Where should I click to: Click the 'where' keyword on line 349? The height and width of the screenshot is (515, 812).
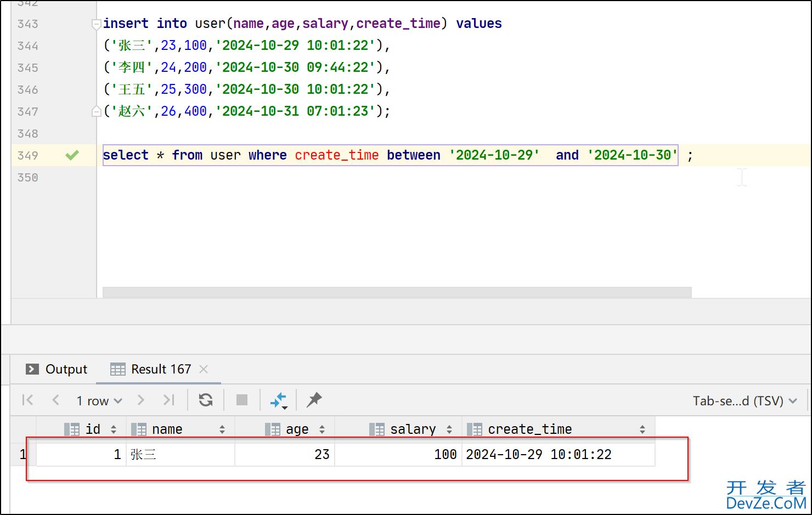267,155
